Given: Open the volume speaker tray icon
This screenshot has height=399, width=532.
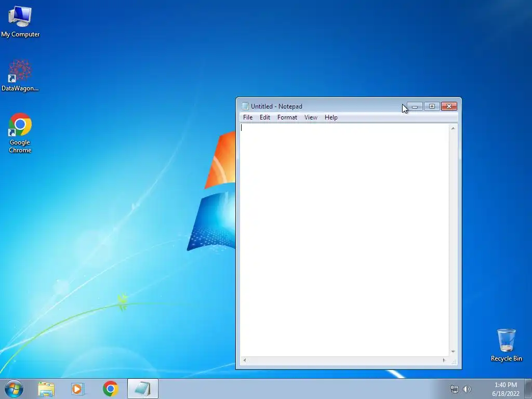Looking at the screenshot, I should click(x=467, y=389).
